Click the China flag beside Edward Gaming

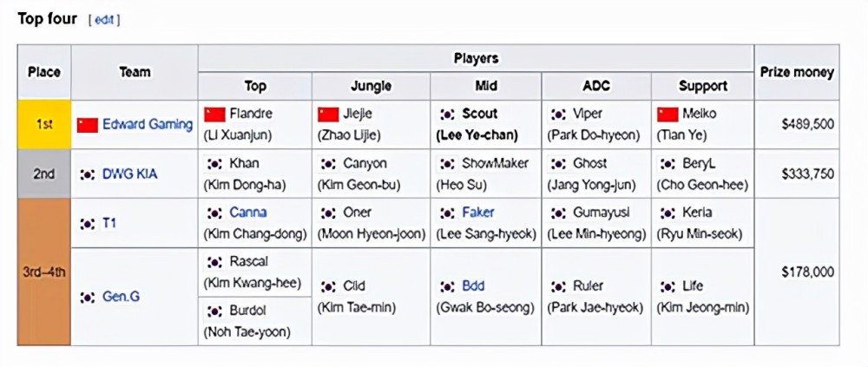[88, 125]
